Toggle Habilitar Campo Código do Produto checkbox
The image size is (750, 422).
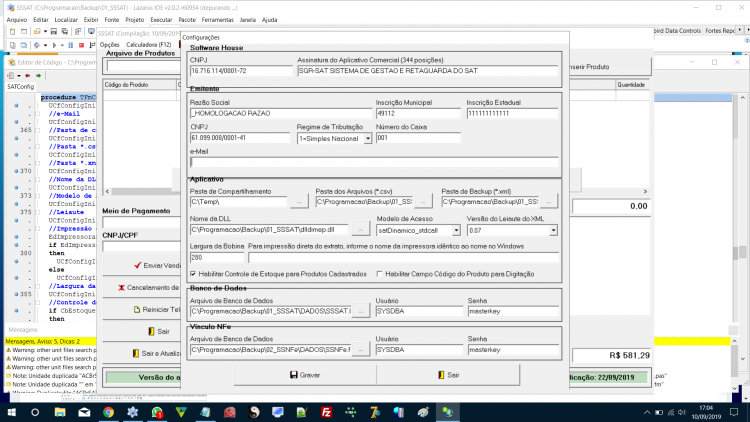point(380,274)
